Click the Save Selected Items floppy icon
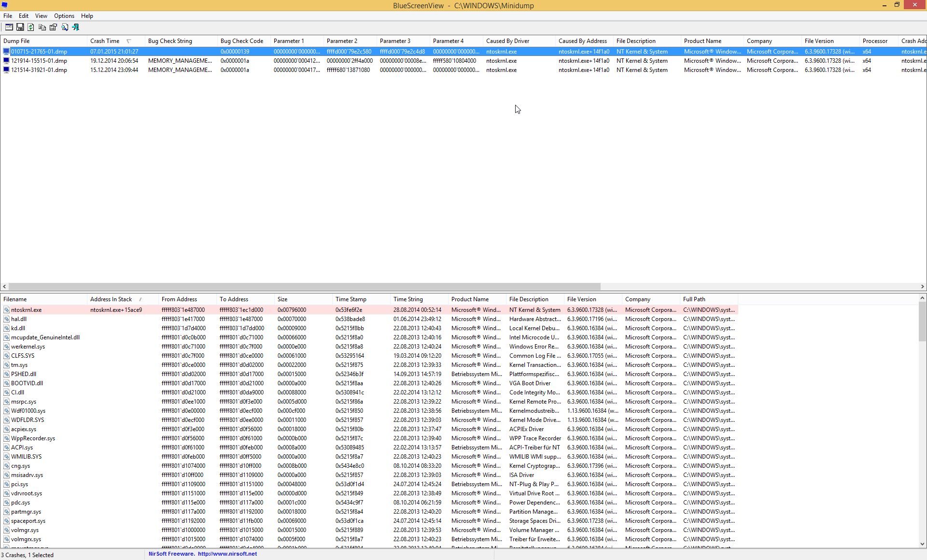The height and width of the screenshot is (560, 927). [x=20, y=28]
